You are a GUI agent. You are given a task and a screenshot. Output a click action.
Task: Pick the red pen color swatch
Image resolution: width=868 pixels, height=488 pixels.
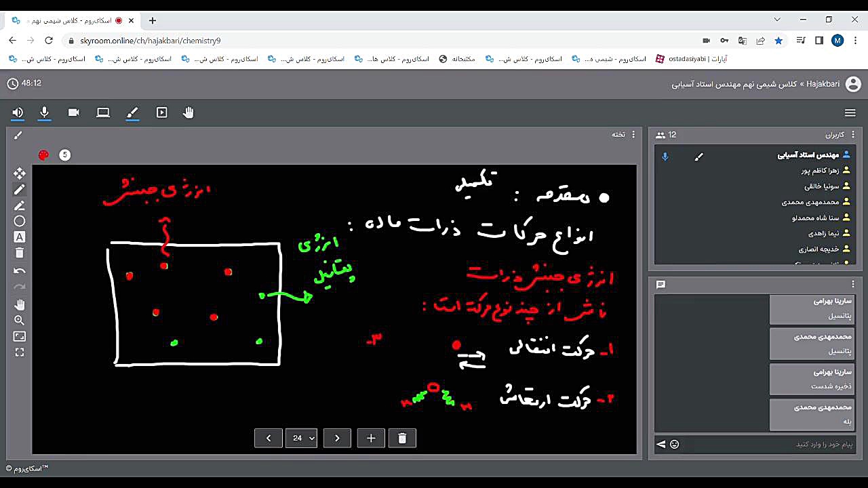click(x=44, y=155)
